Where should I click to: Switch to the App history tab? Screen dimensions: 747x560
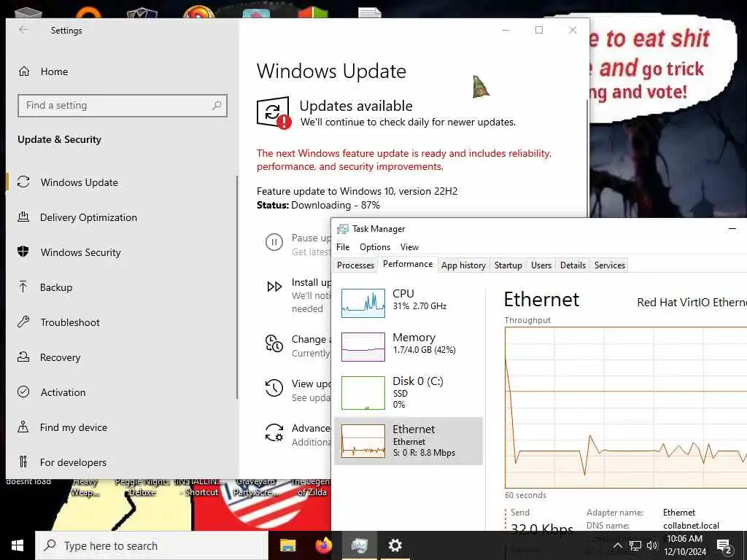[463, 265]
